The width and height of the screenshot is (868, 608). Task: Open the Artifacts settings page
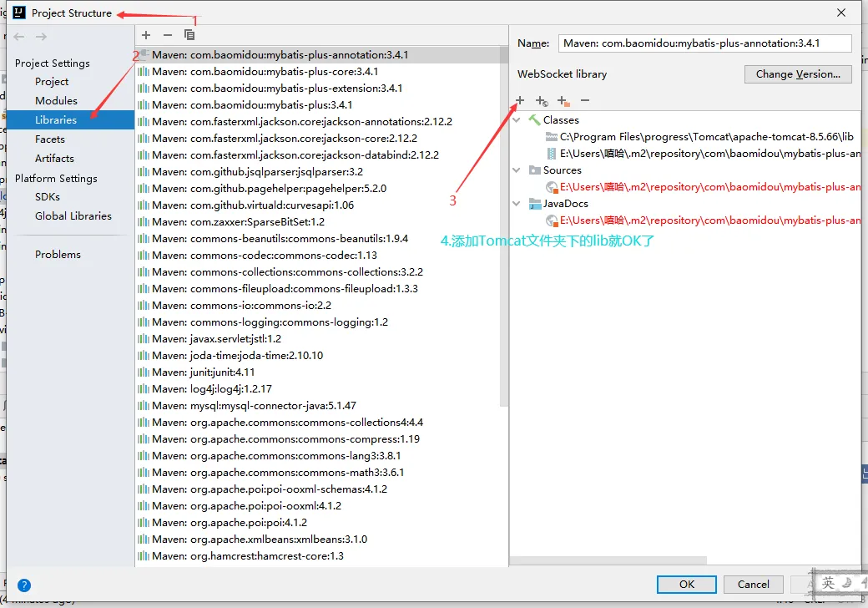pos(54,159)
